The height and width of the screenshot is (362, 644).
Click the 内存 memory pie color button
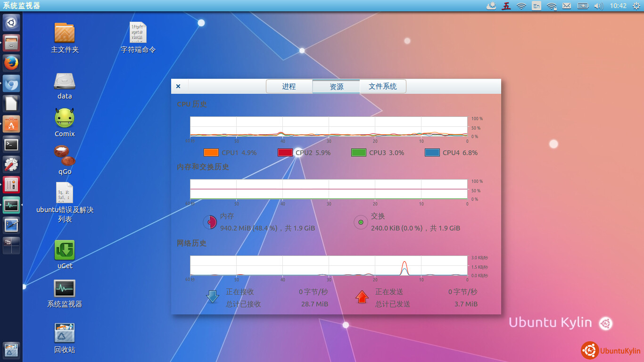coord(209,222)
